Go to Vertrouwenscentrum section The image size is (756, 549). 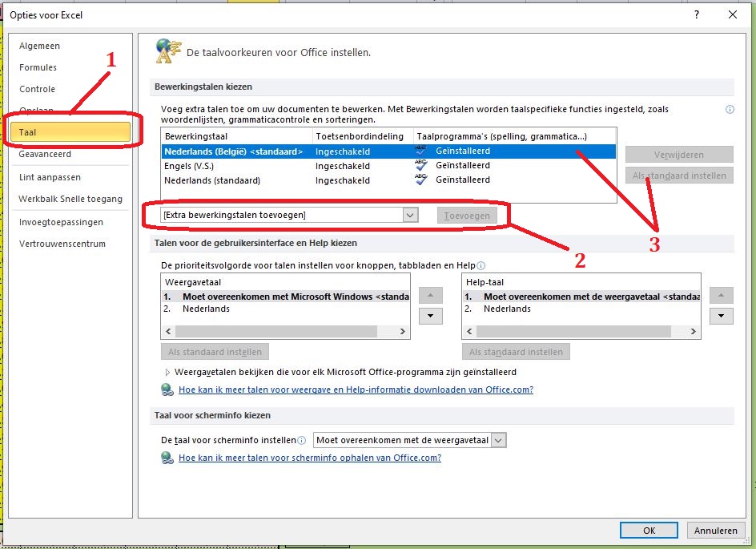click(x=62, y=244)
